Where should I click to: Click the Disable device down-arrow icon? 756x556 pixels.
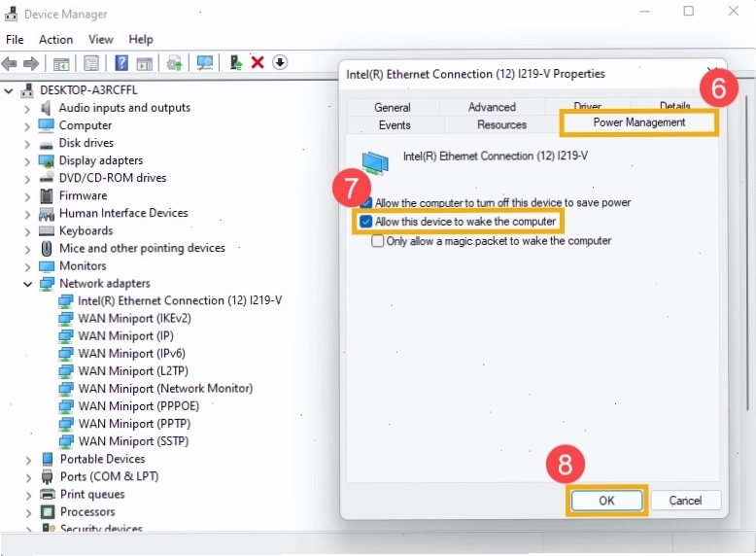[x=280, y=62]
